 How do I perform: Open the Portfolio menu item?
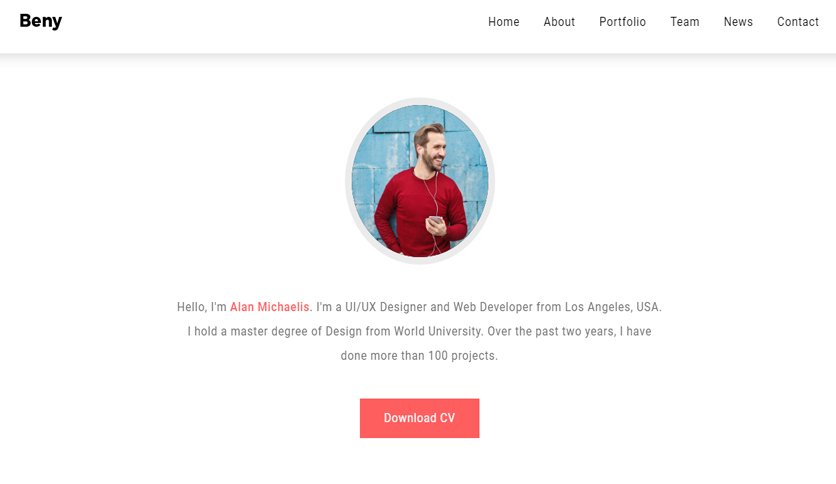click(622, 22)
